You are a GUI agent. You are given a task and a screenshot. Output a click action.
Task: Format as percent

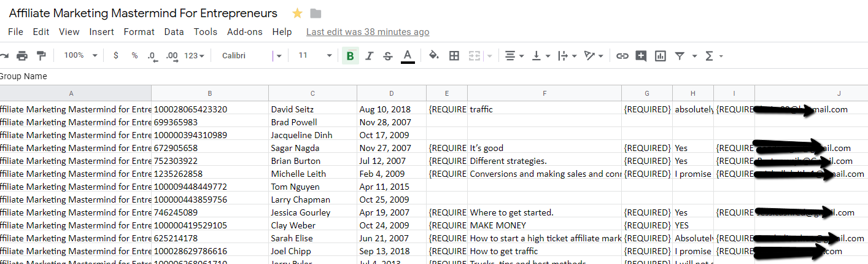(134, 56)
